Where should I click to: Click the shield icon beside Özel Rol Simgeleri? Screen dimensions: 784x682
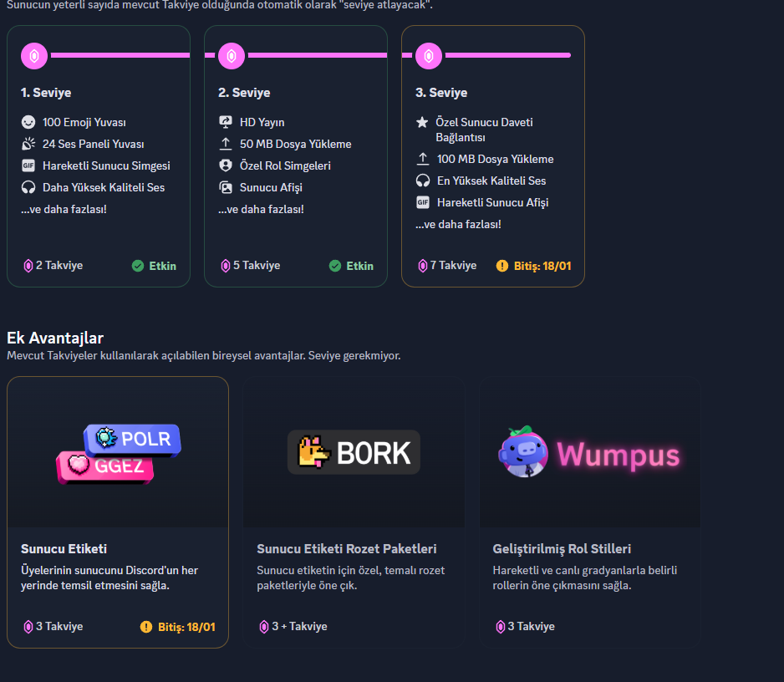pos(226,165)
